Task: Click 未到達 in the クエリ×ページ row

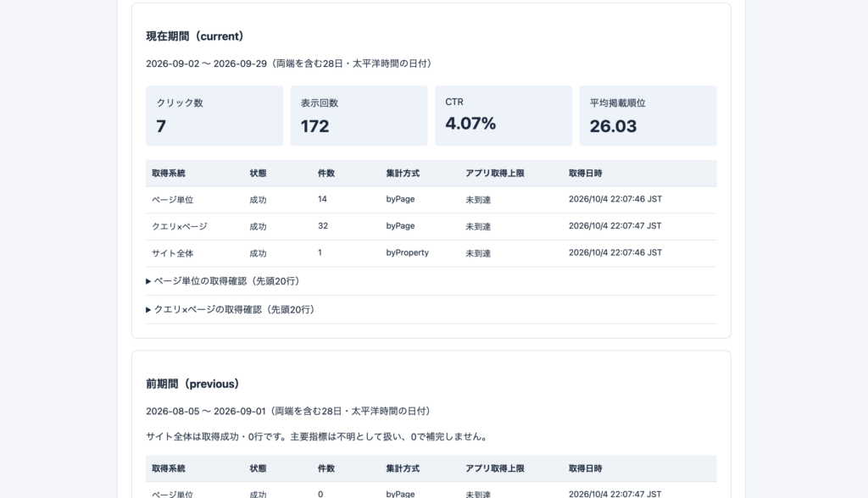Action: click(x=478, y=226)
